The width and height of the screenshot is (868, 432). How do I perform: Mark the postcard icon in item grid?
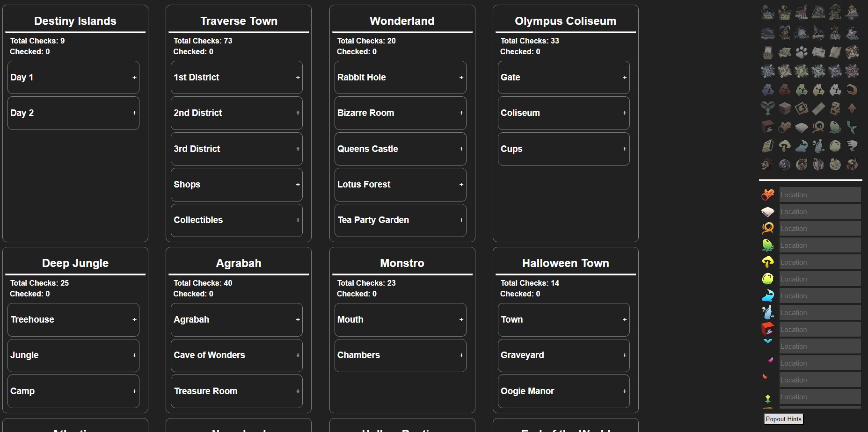coord(818,52)
